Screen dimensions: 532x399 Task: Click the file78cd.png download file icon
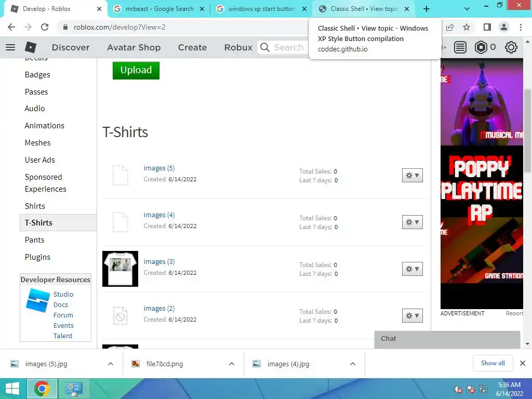pos(136,364)
